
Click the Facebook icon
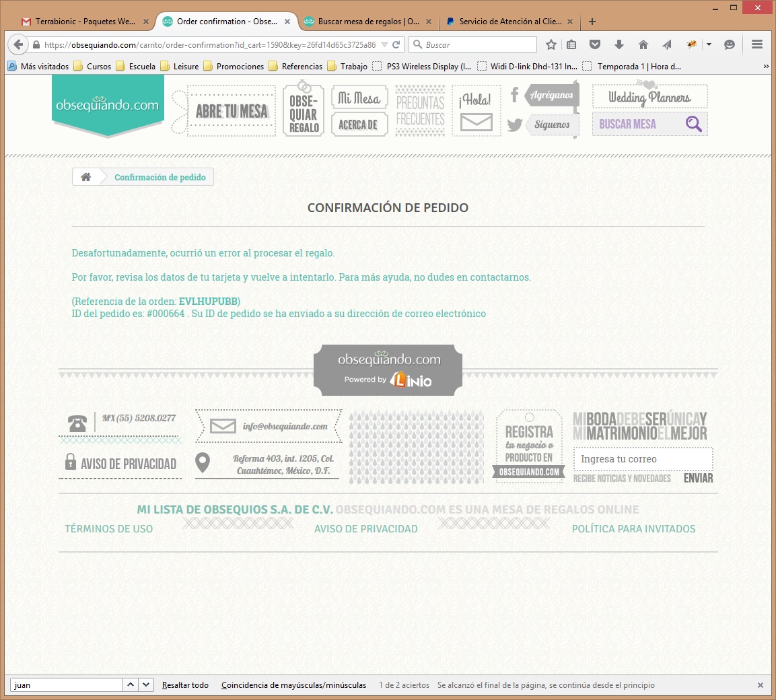(x=515, y=94)
